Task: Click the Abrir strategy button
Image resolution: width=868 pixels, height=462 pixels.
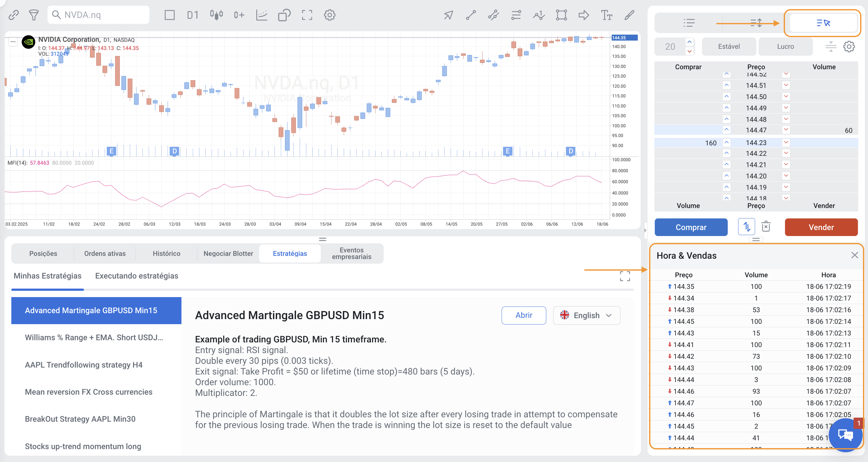Action: pyautogui.click(x=524, y=315)
